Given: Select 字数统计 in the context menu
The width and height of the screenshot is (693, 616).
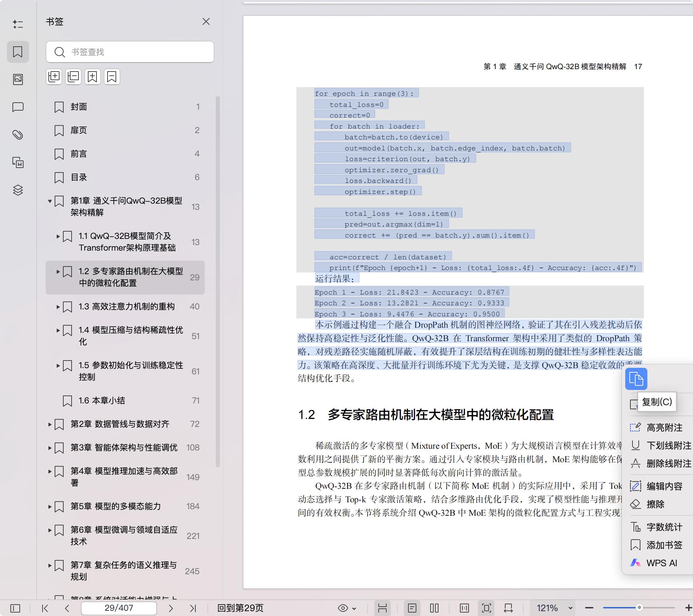Looking at the screenshot, I should tap(664, 527).
